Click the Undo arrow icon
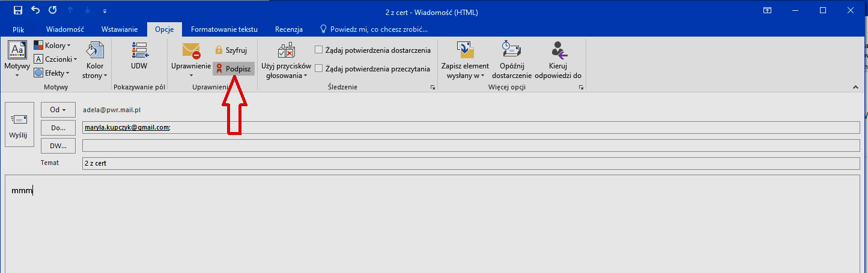 click(35, 11)
